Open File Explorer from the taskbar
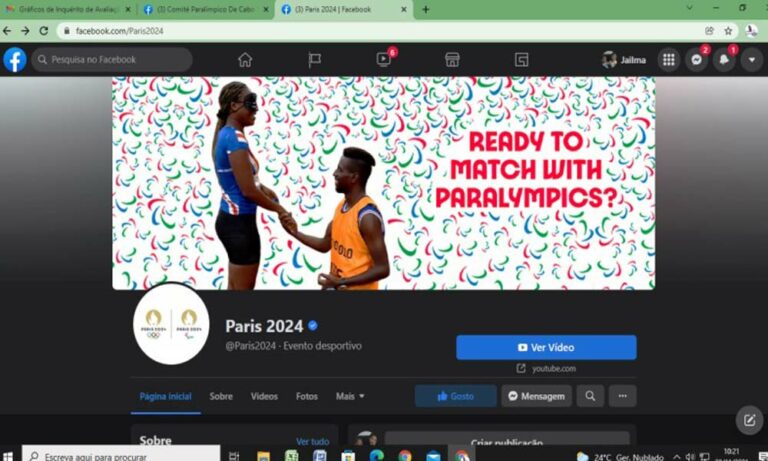768x461 pixels. (x=264, y=456)
